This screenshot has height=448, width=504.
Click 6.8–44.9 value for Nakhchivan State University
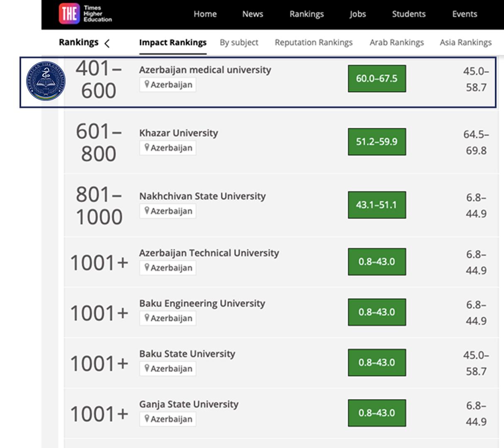pos(476,205)
